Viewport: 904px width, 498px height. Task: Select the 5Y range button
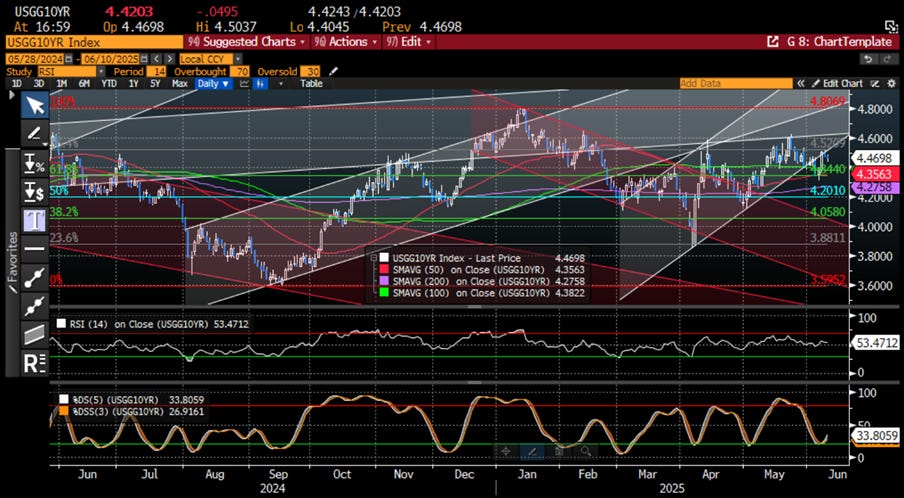(x=156, y=84)
